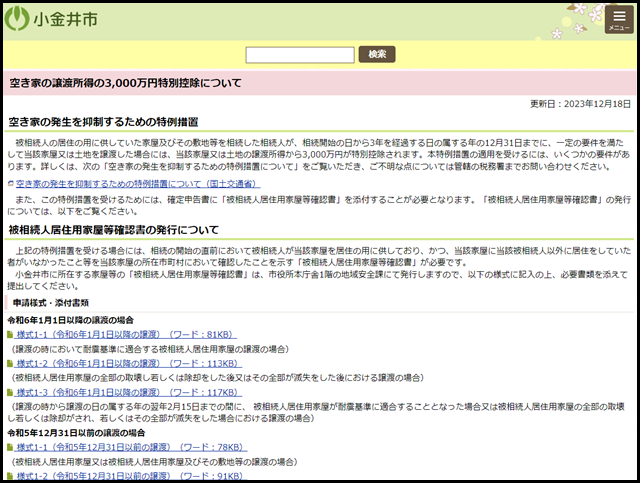640x483 pixels.
Task: Click the 更新日：2023年12月18日 date text
Action: pyautogui.click(x=580, y=104)
